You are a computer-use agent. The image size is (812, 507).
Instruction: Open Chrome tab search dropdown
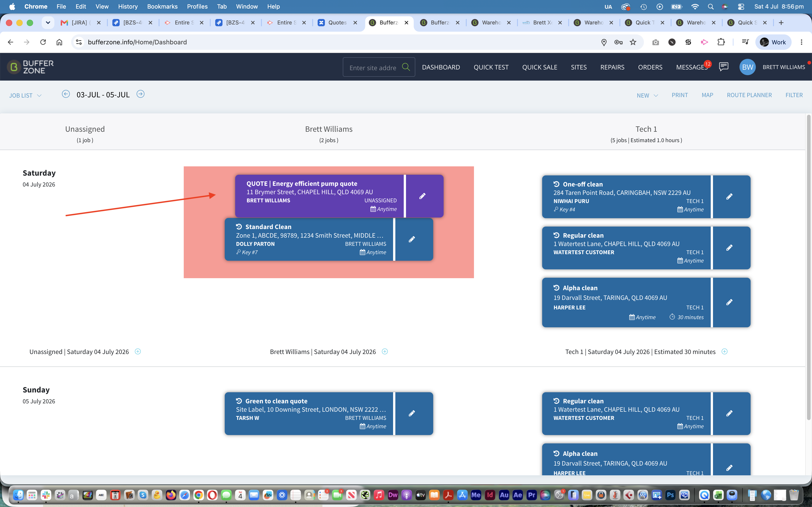click(x=48, y=22)
